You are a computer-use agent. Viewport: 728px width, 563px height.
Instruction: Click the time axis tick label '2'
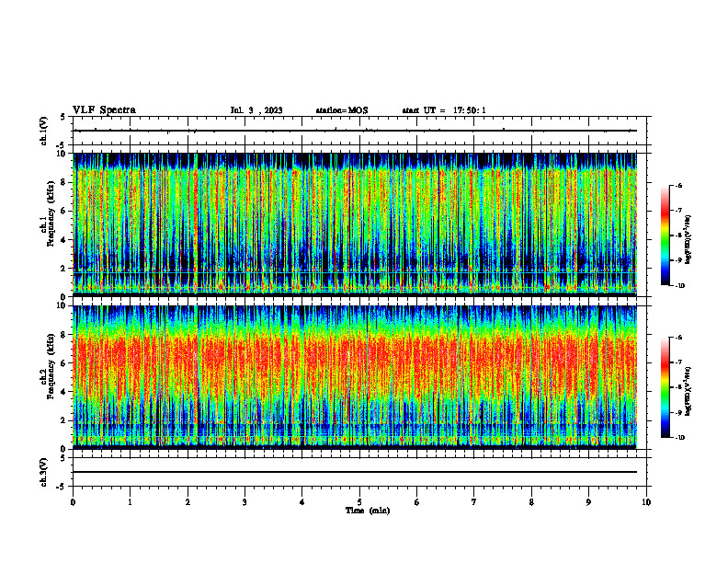[188, 502]
